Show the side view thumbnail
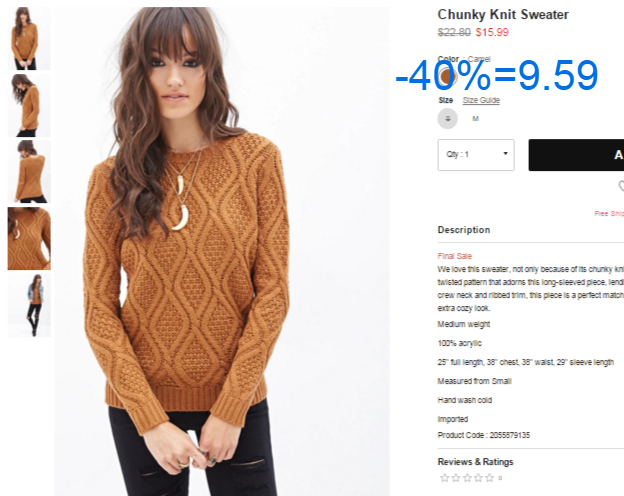Image resolution: width=624 pixels, height=496 pixels. 29,105
